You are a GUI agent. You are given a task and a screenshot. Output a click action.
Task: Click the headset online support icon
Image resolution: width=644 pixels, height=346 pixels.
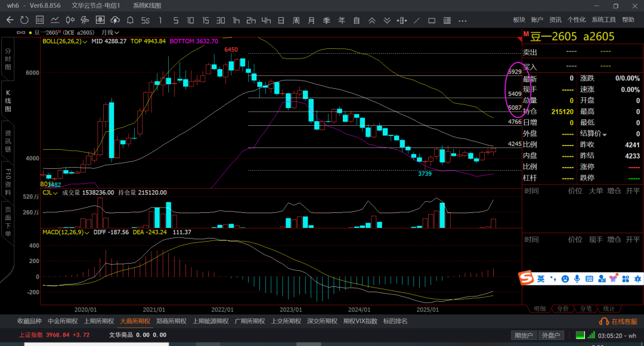coord(603,322)
